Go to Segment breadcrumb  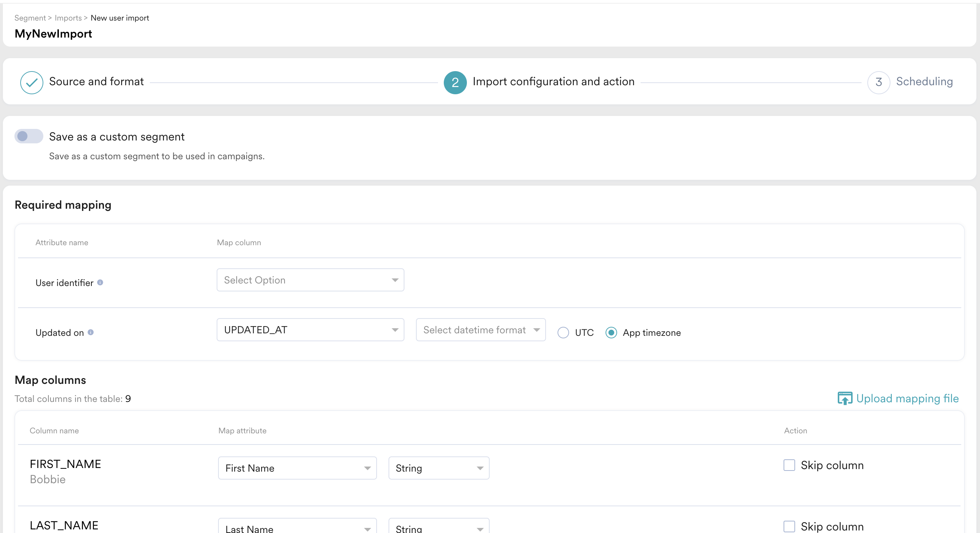click(x=30, y=18)
